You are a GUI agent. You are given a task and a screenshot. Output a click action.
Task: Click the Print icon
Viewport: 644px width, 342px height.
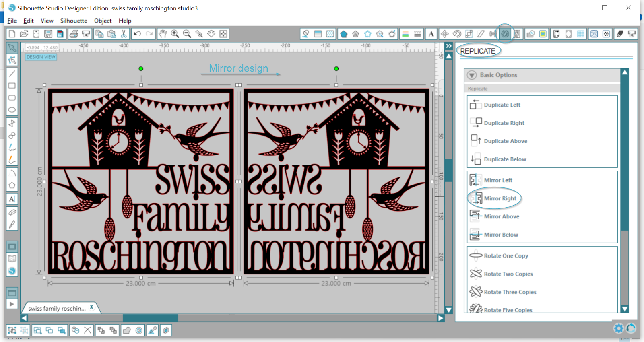point(74,34)
